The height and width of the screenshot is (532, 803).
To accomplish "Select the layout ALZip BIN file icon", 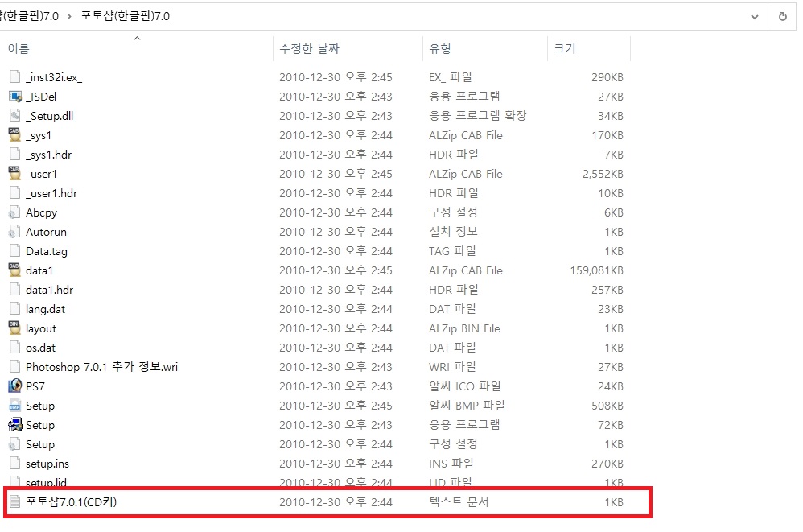I will (15, 328).
